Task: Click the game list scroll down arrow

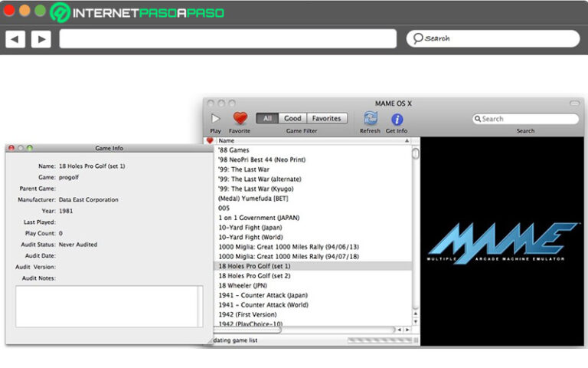Action: tap(416, 320)
